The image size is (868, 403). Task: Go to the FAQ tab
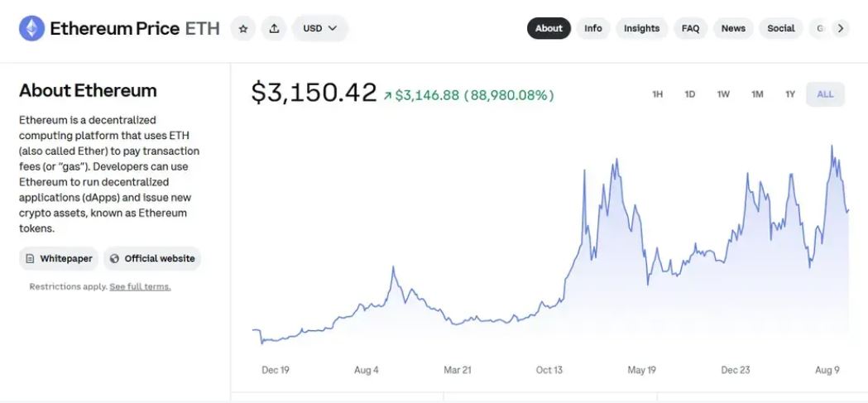tap(690, 28)
